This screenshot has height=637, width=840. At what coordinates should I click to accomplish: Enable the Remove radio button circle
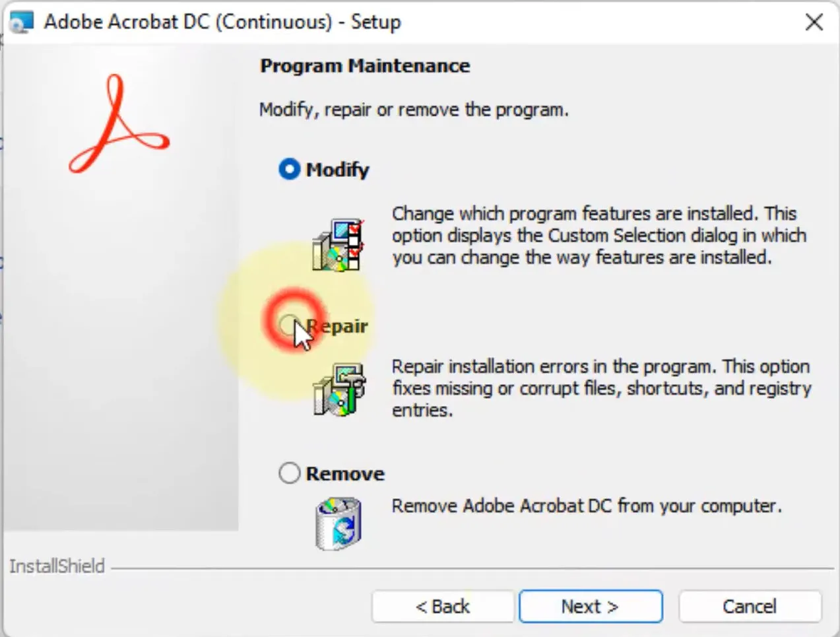(x=290, y=473)
